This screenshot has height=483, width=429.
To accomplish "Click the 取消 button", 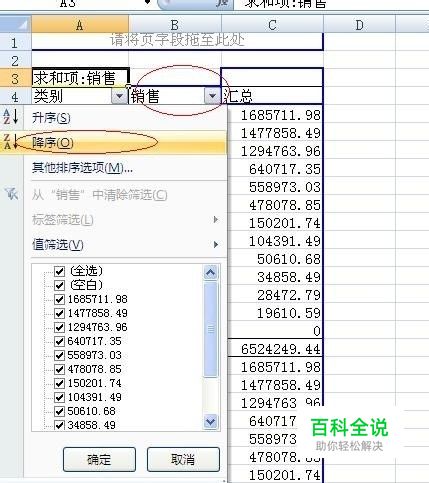I will coord(183,459).
